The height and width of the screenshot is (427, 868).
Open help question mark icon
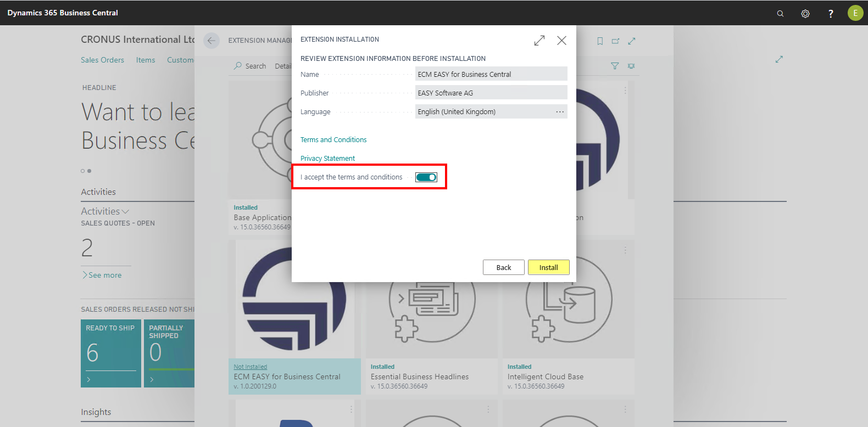click(x=831, y=13)
